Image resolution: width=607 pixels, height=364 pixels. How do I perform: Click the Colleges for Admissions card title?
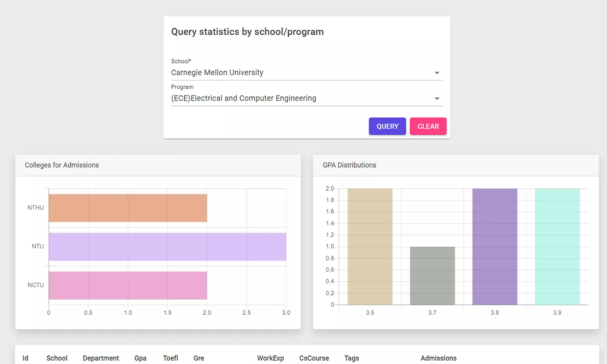click(x=62, y=165)
